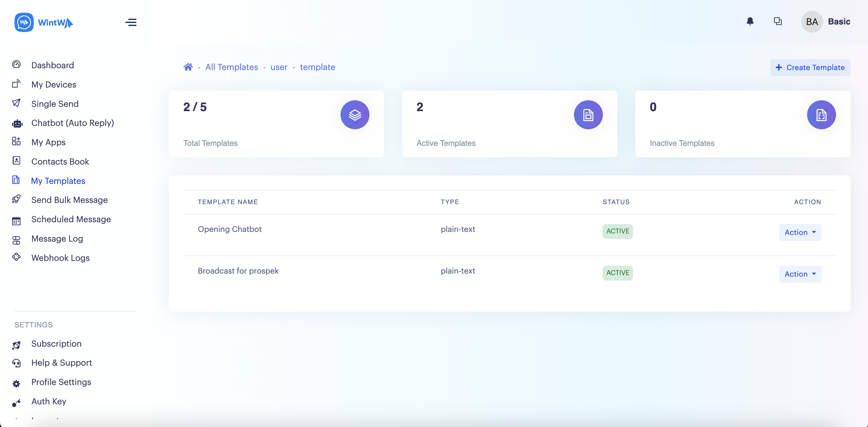Click the Inactive Templates file icon
This screenshot has height=427, width=868.
(x=821, y=115)
